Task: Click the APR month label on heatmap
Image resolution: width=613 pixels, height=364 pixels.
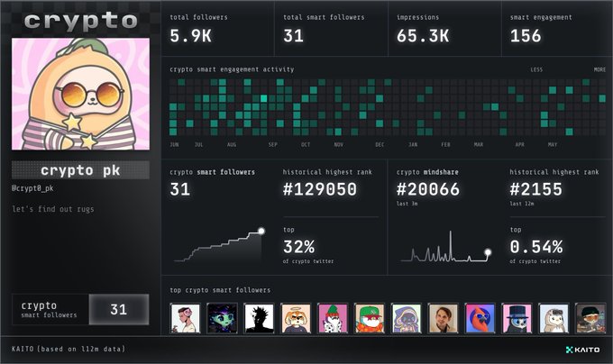Action: point(519,144)
